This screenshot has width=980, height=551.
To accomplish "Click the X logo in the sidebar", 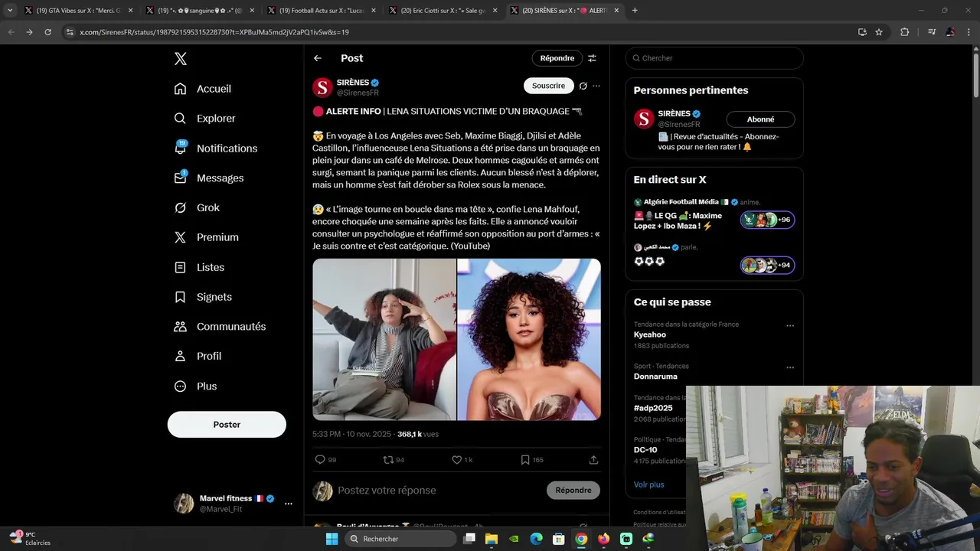I will pyautogui.click(x=180, y=59).
